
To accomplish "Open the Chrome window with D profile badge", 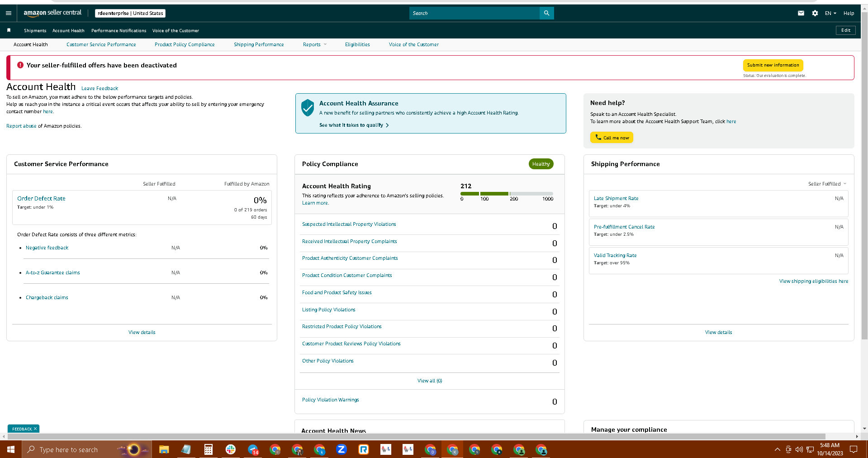I will pyautogui.click(x=430, y=449).
